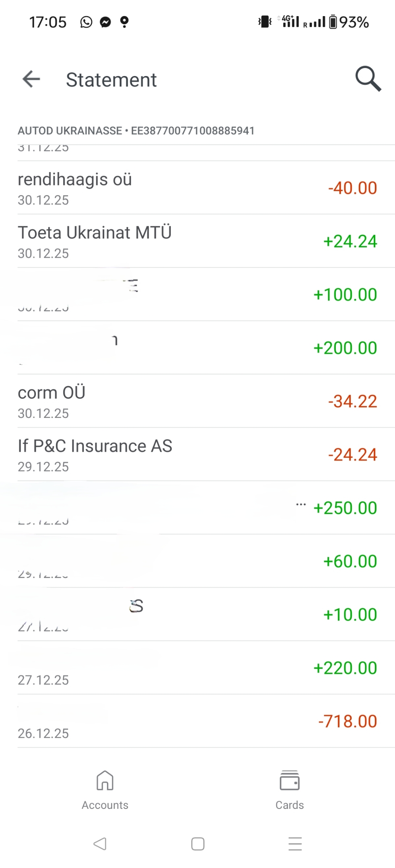The width and height of the screenshot is (395, 868).
Task: Open the rendihaagis oü -40.00 transaction
Action: 197,188
